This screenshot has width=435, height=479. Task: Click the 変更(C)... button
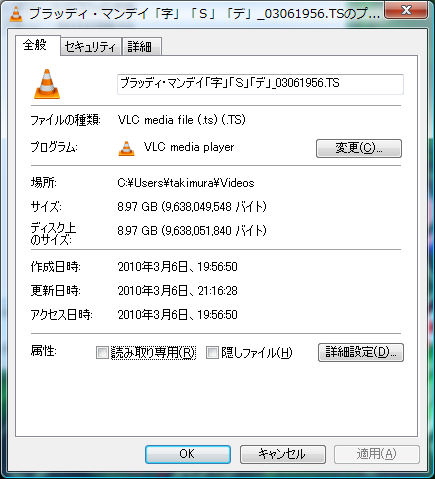(359, 148)
